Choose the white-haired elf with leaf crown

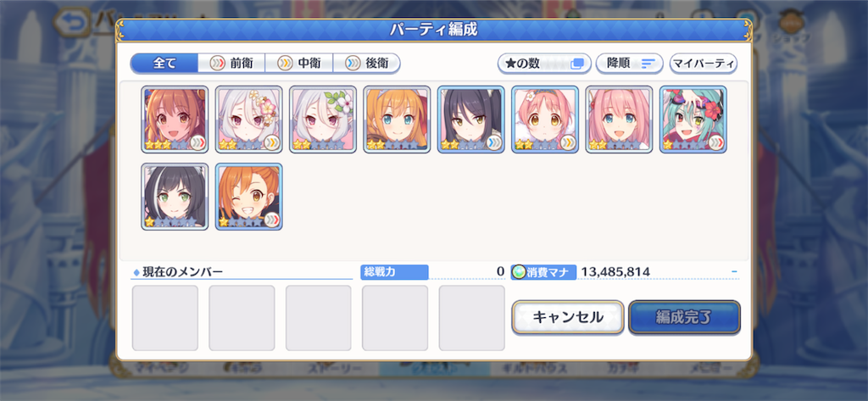pyautogui.click(x=323, y=119)
